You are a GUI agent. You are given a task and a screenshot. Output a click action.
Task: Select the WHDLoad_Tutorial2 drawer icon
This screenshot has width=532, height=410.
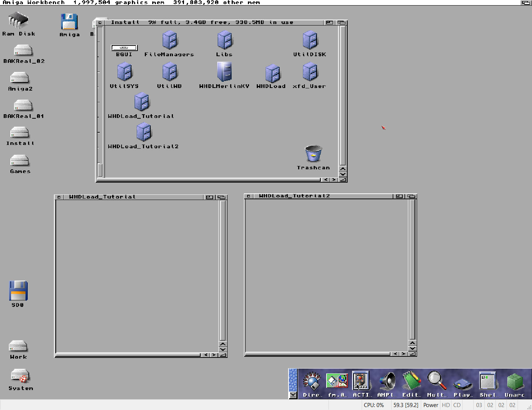pyautogui.click(x=144, y=132)
